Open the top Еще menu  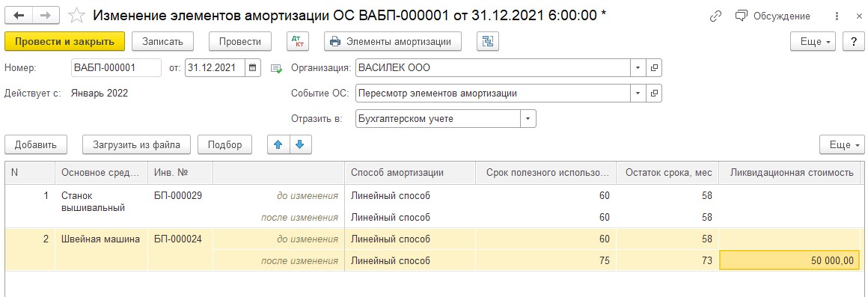(813, 41)
